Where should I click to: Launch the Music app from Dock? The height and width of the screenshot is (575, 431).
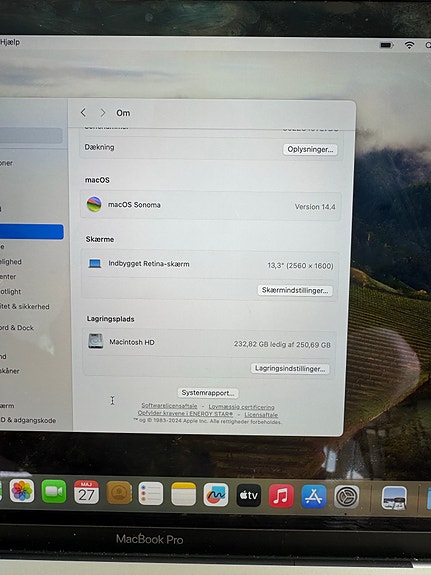pos(281,496)
